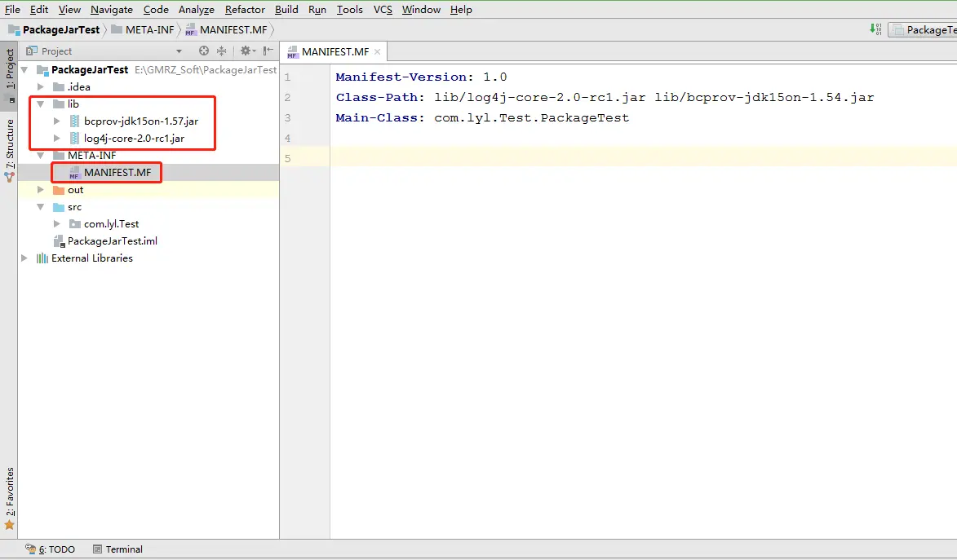Click the Favorites star icon
The height and width of the screenshot is (560, 957).
click(9, 525)
